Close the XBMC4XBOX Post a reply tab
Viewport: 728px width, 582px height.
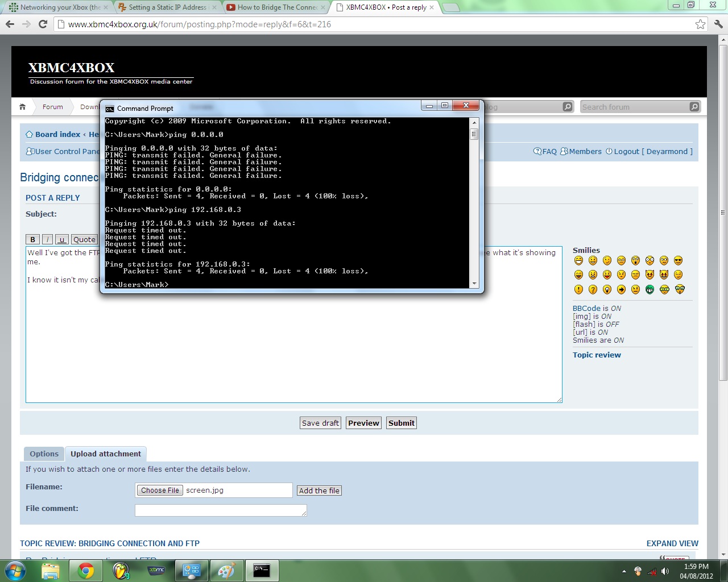click(x=432, y=7)
